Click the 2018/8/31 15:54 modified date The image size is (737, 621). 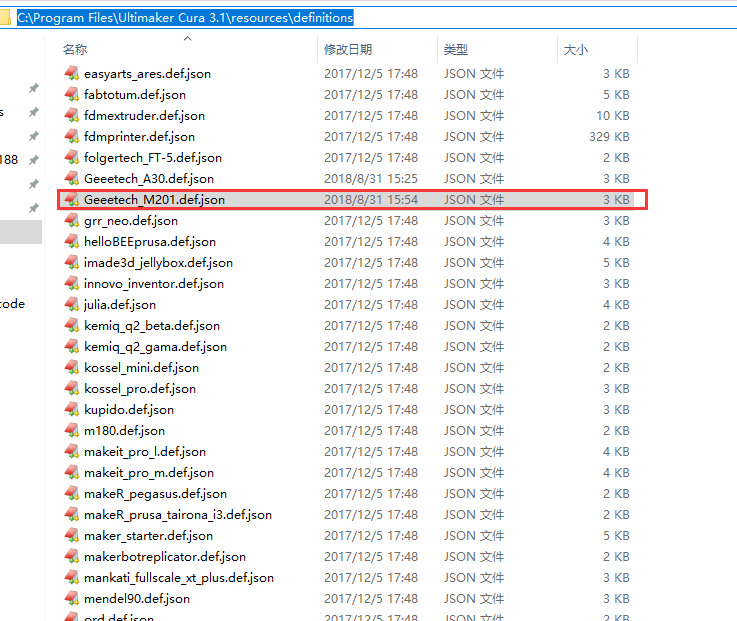click(371, 200)
